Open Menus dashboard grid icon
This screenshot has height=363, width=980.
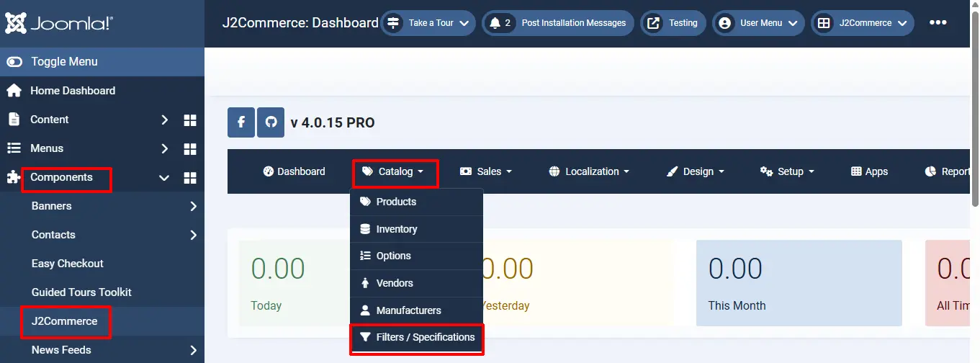[x=190, y=148]
